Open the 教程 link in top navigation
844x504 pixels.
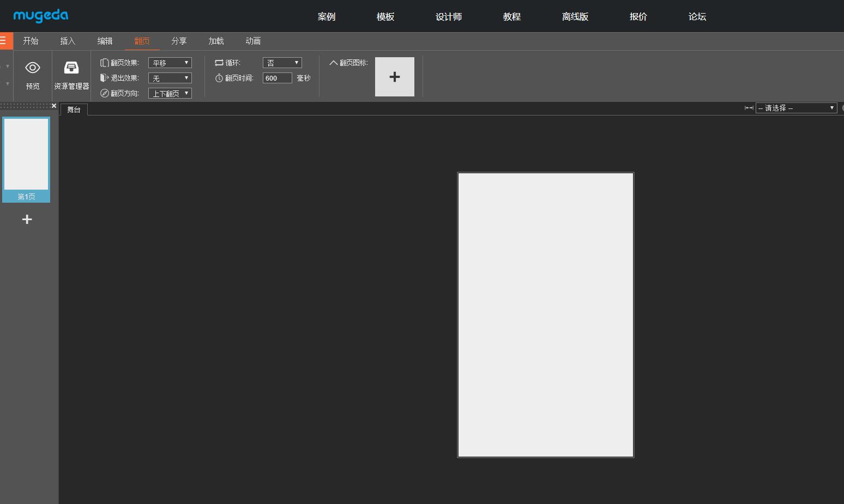coord(512,16)
